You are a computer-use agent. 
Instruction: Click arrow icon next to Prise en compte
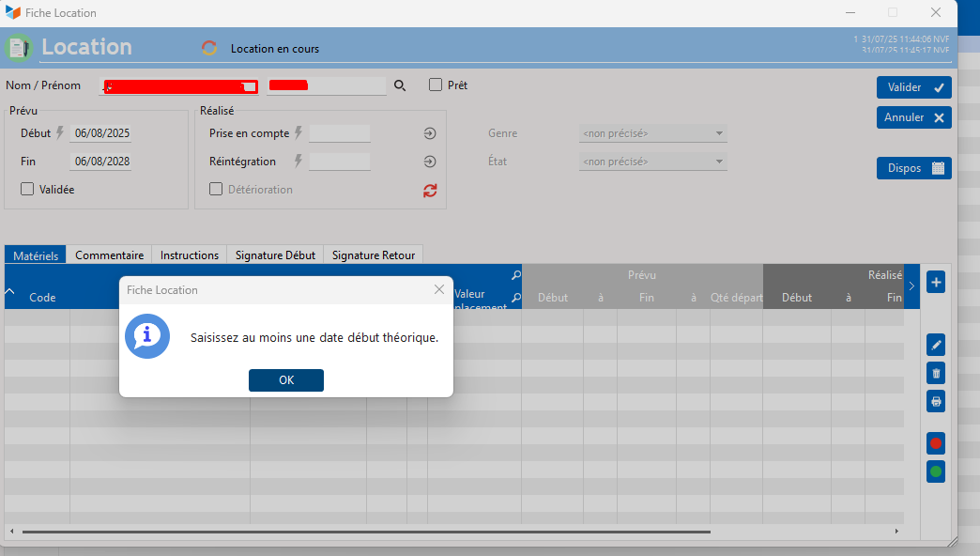(430, 133)
